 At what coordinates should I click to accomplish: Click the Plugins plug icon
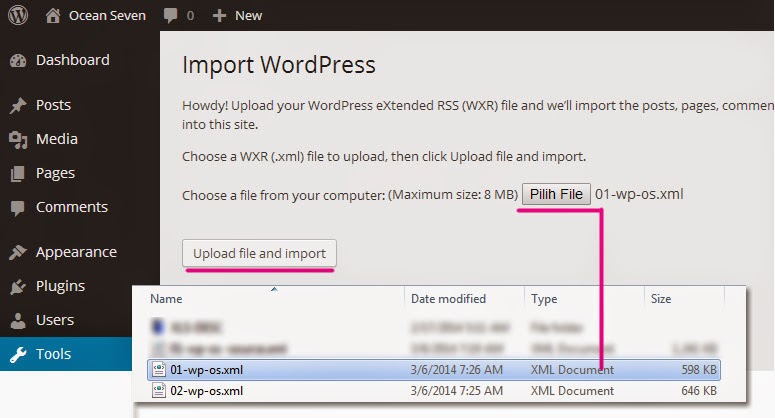17,287
